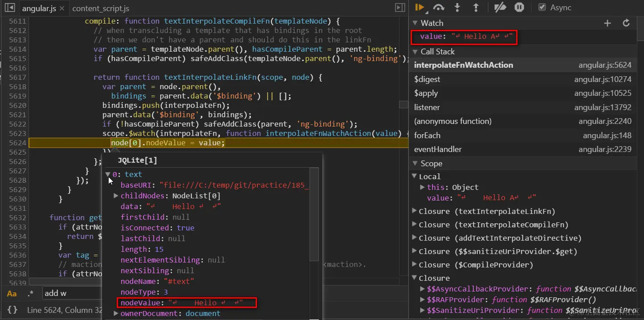Step over next function call

tap(439, 7)
